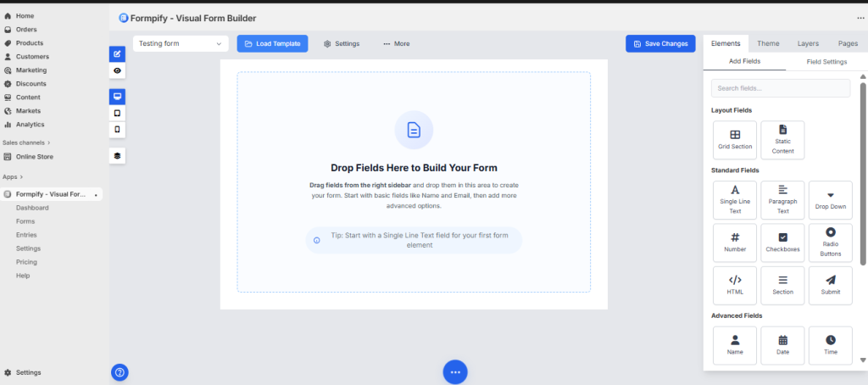Click the Save Changes button
This screenshot has height=385, width=868.
tap(659, 43)
